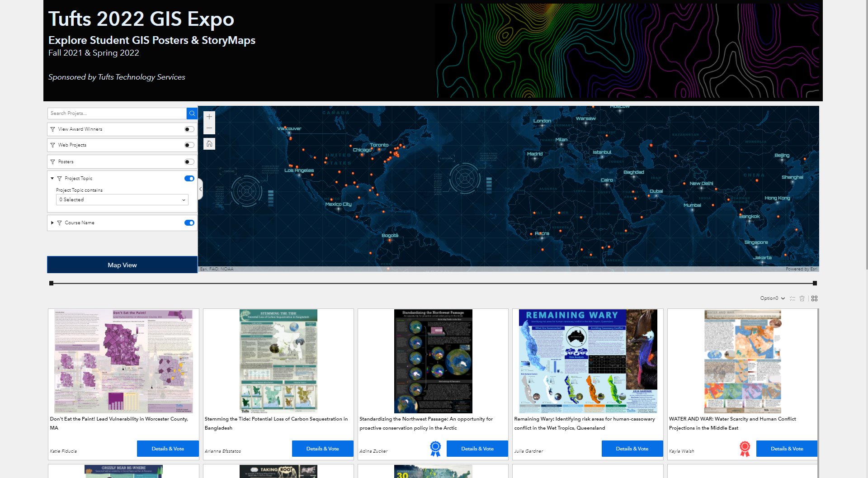Zoom in on the map

209,117
